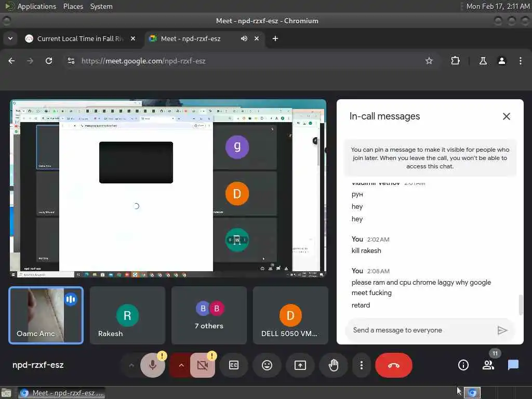
Task: Go back in browser history
Action: tap(11, 61)
